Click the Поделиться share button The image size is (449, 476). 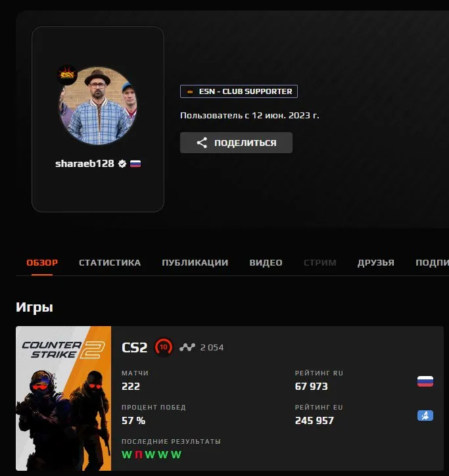coord(236,143)
